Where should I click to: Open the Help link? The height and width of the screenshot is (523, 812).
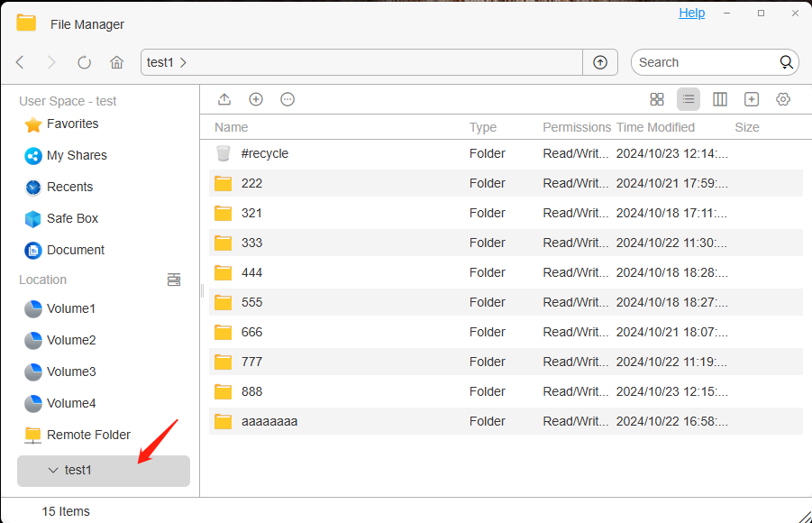691,13
